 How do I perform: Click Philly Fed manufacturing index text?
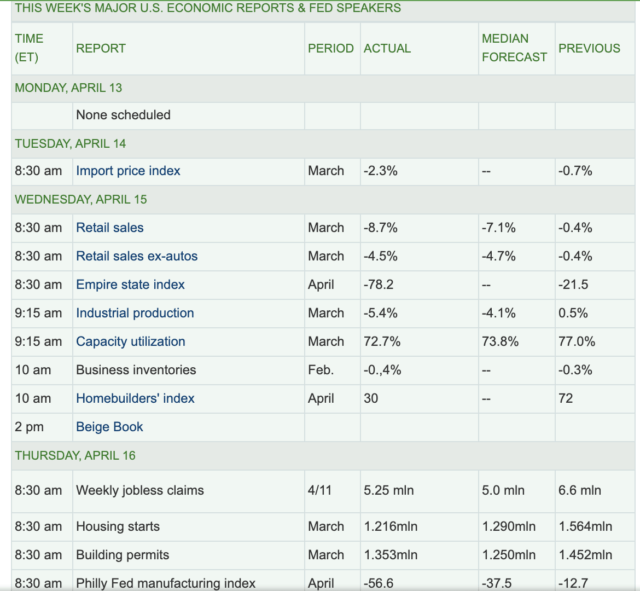(165, 583)
